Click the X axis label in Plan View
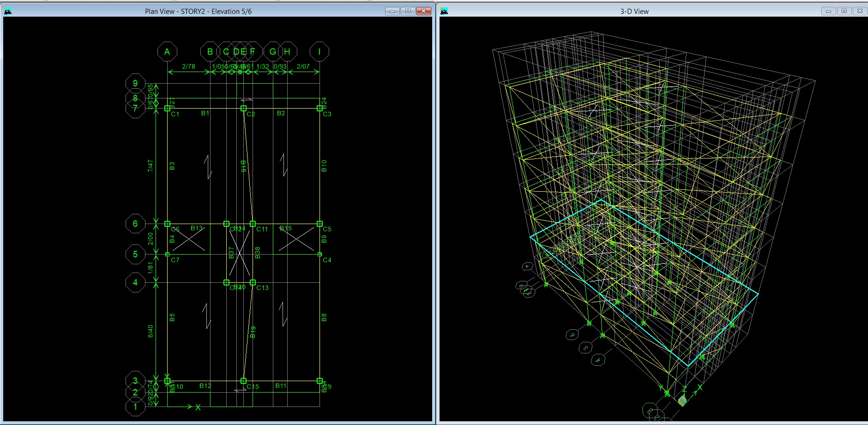This screenshot has height=425, width=868. [198, 407]
